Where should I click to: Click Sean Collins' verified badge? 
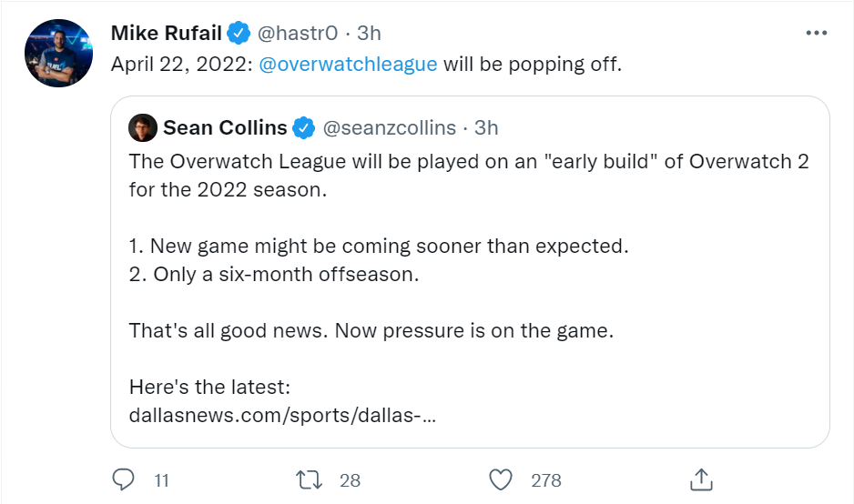tap(303, 127)
